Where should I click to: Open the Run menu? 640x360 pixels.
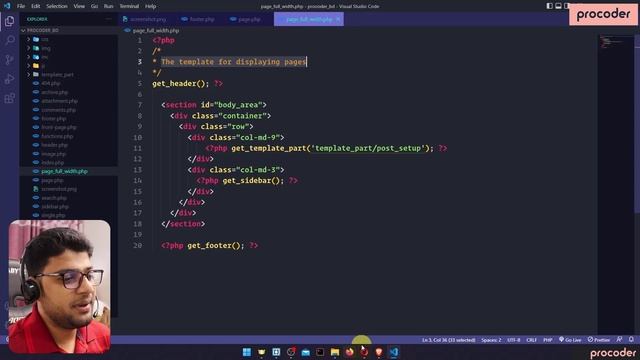[108, 6]
